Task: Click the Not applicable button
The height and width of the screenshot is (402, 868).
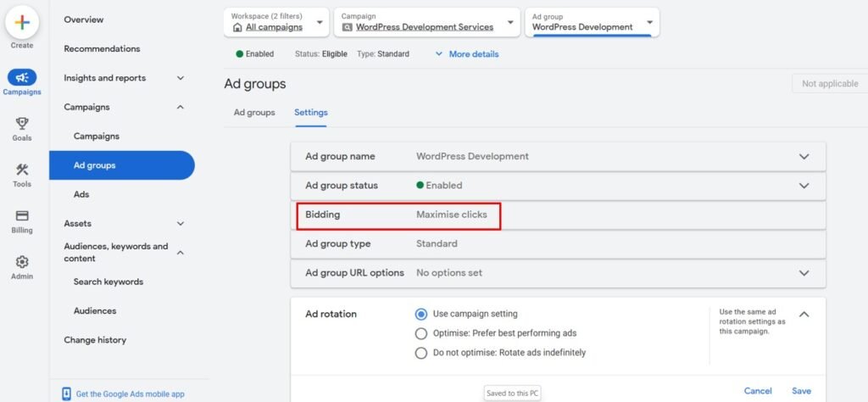Action: (830, 84)
